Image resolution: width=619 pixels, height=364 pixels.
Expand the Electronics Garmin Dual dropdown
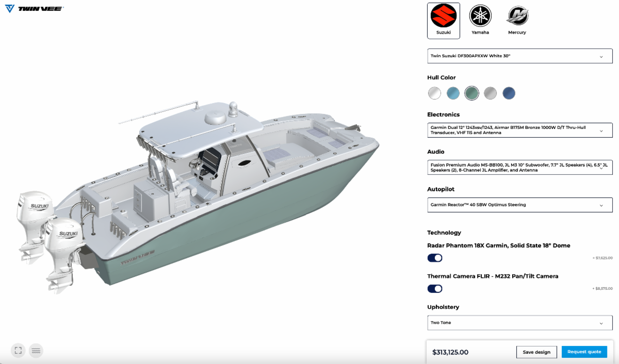pyautogui.click(x=520, y=130)
